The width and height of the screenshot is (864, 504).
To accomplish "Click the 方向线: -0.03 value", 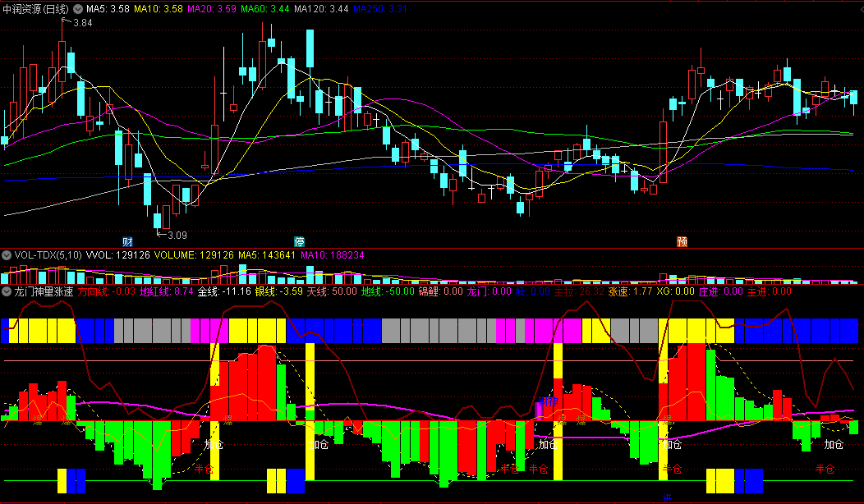I will coord(106,291).
